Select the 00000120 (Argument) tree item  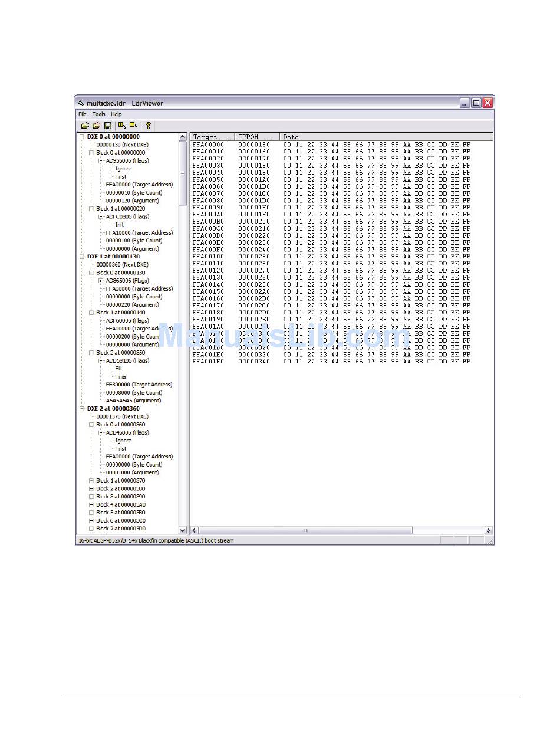132,201
